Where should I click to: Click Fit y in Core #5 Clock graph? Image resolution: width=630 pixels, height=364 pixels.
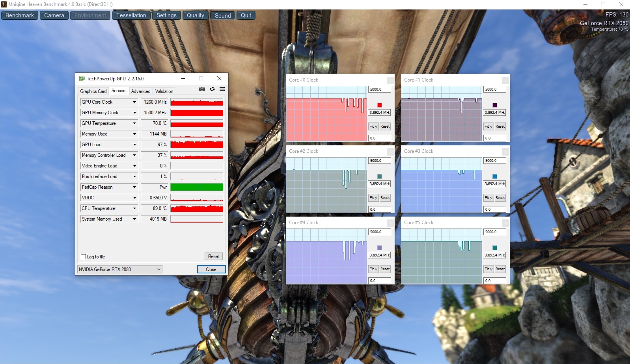(488, 269)
